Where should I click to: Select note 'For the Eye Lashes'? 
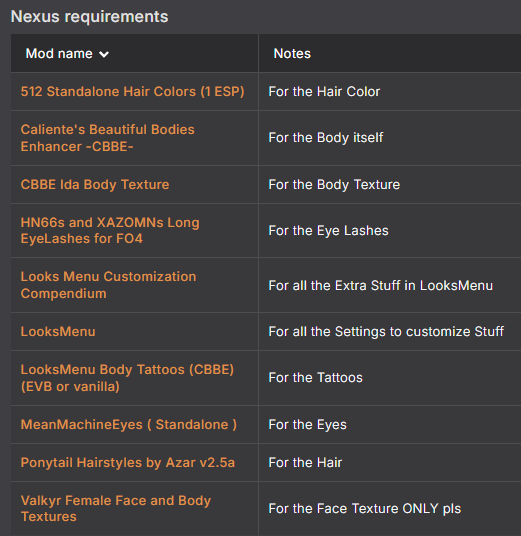click(328, 231)
